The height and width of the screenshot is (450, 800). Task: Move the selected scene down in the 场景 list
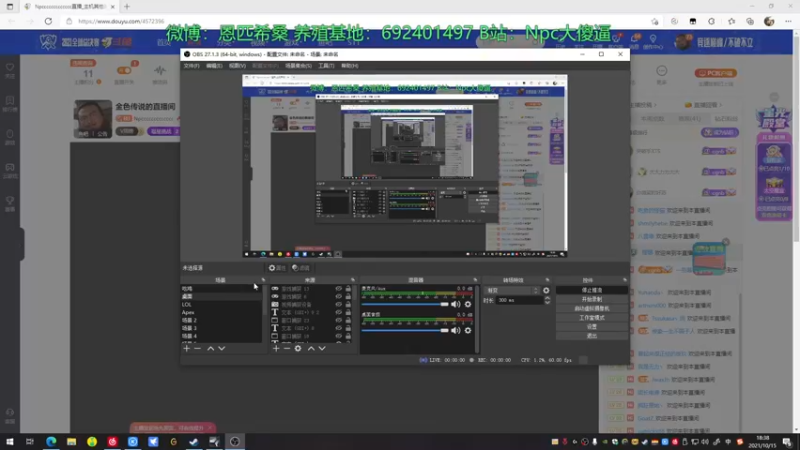(221, 348)
